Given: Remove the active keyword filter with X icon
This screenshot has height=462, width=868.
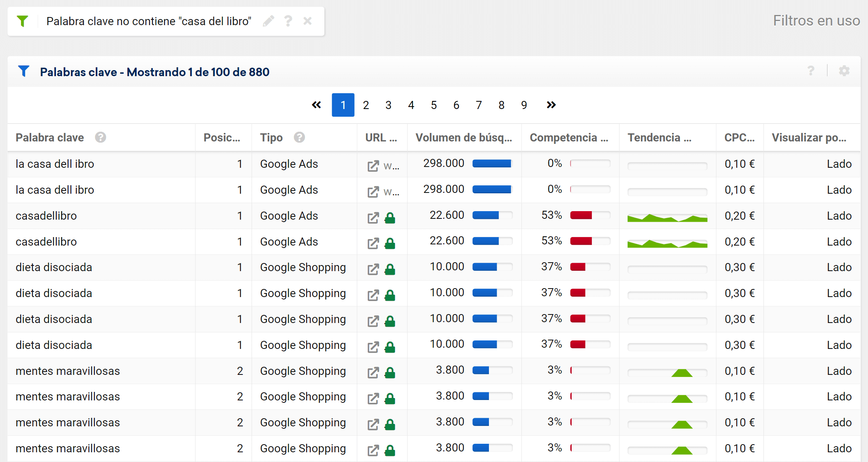Looking at the screenshot, I should click(307, 21).
